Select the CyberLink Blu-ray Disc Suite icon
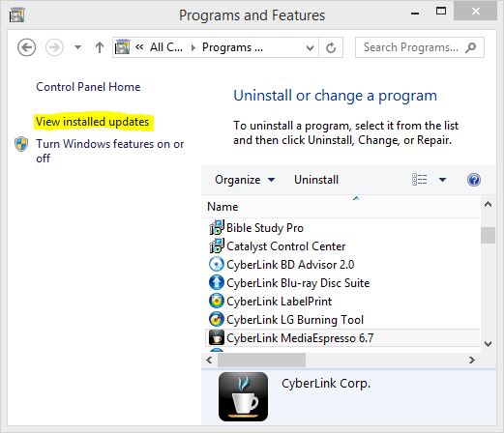 (x=217, y=282)
